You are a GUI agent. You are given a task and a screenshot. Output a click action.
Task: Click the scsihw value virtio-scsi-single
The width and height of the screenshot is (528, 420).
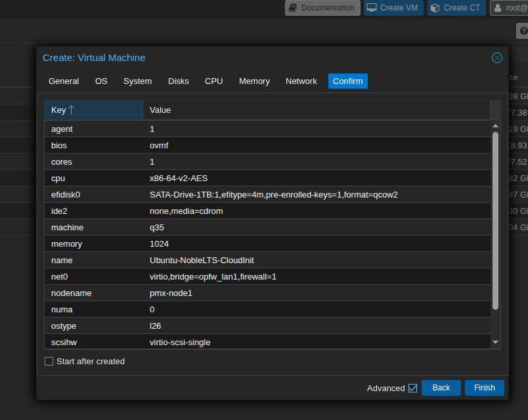click(x=180, y=343)
